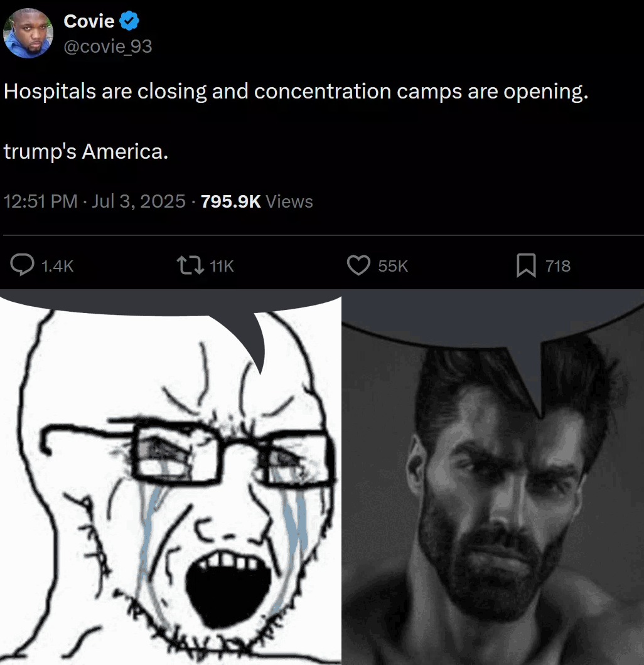Click the 55K likes count

[393, 266]
